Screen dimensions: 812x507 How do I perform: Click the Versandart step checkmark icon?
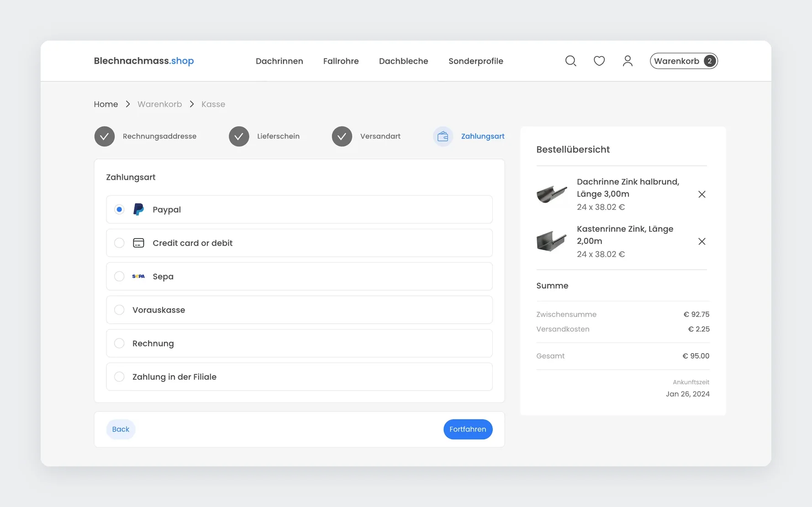point(342,136)
